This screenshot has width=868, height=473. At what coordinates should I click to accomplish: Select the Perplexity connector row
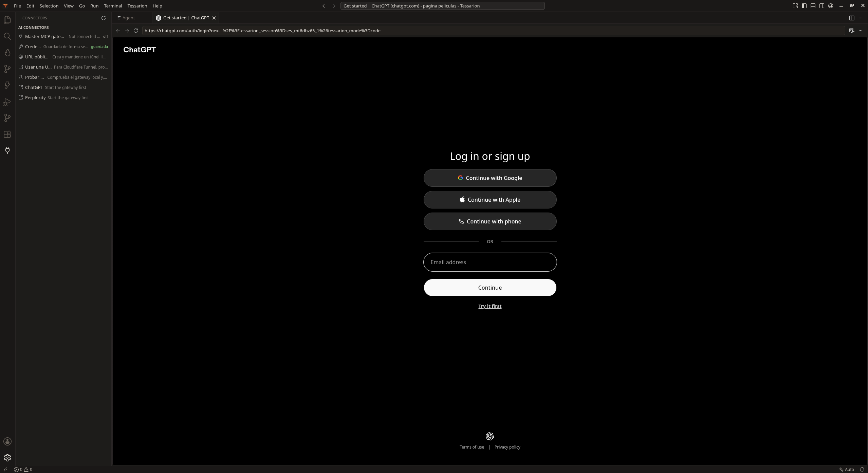(63, 97)
